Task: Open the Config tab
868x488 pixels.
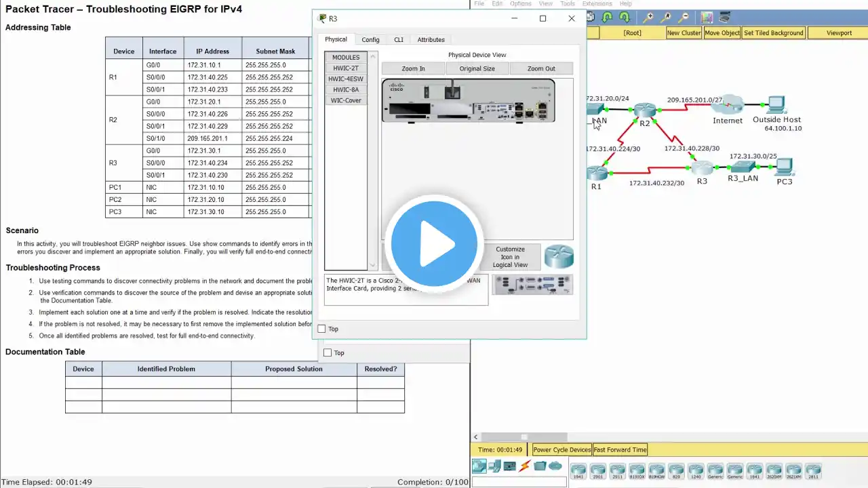Action: pyautogui.click(x=370, y=39)
